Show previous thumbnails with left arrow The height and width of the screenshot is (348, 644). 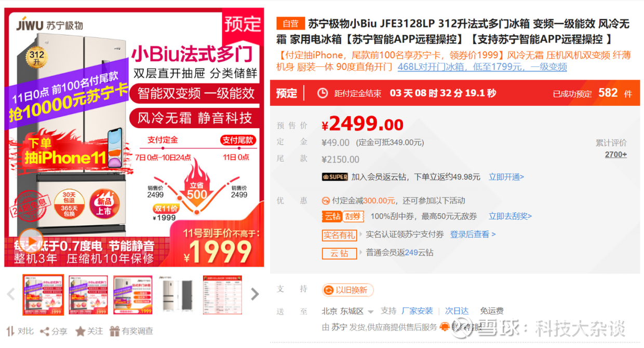tap(11, 295)
